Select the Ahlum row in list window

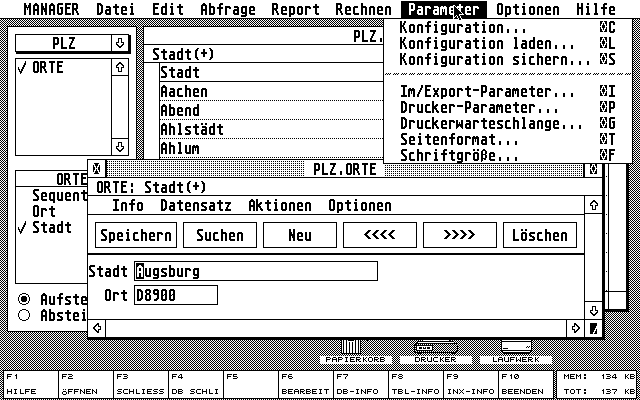[271, 148]
